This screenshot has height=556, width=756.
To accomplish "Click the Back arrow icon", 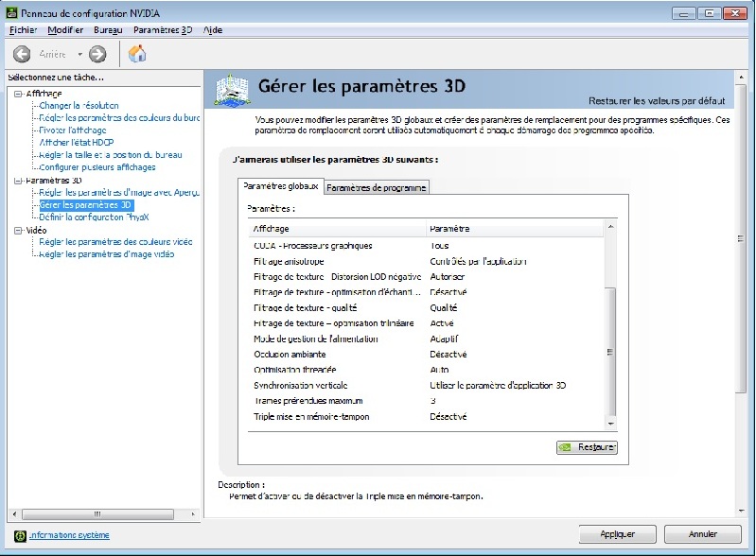I will [x=22, y=54].
